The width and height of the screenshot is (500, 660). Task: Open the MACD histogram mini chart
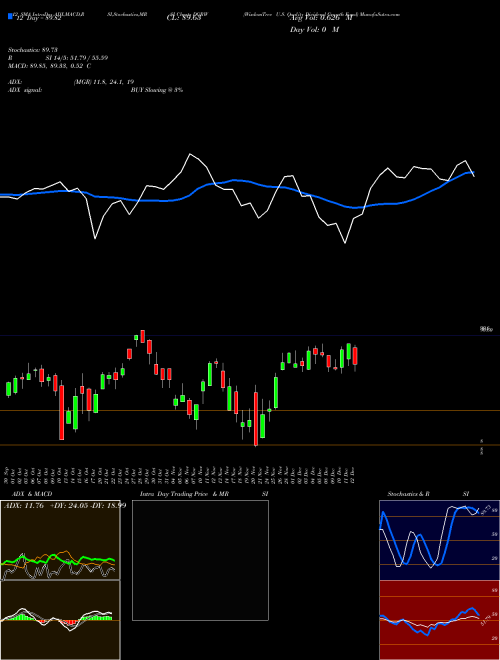(x=60, y=620)
